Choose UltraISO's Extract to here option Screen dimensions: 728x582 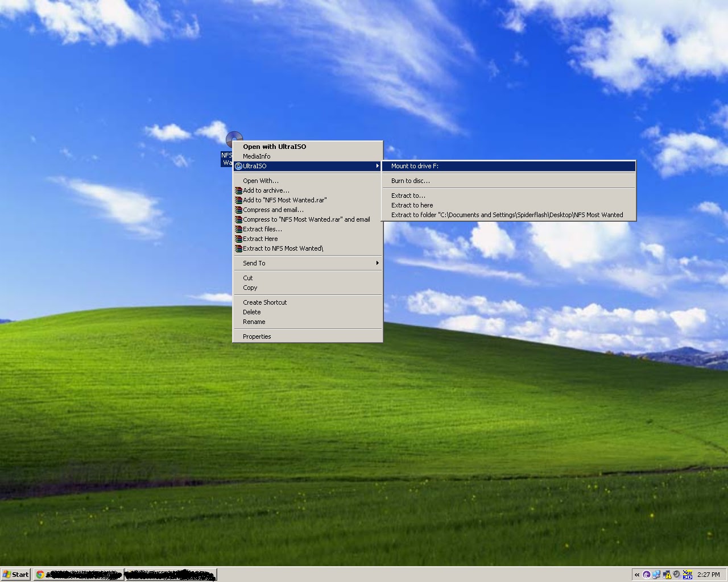tap(509, 205)
